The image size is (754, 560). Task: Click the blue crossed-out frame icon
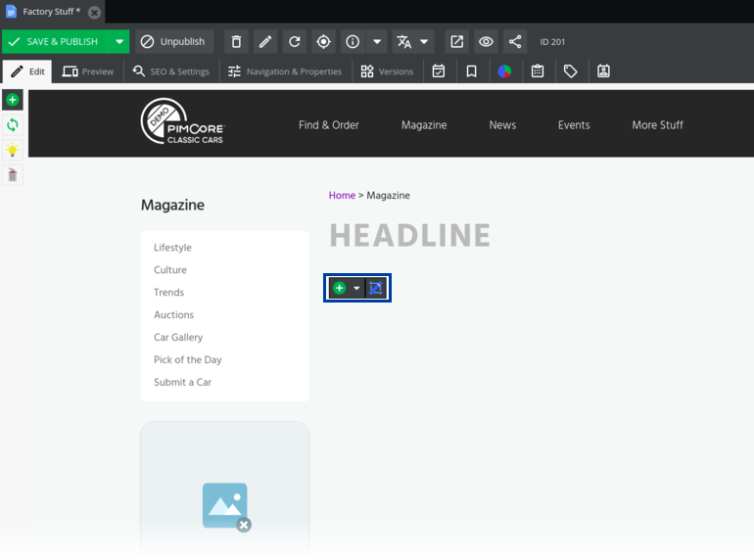(x=376, y=288)
